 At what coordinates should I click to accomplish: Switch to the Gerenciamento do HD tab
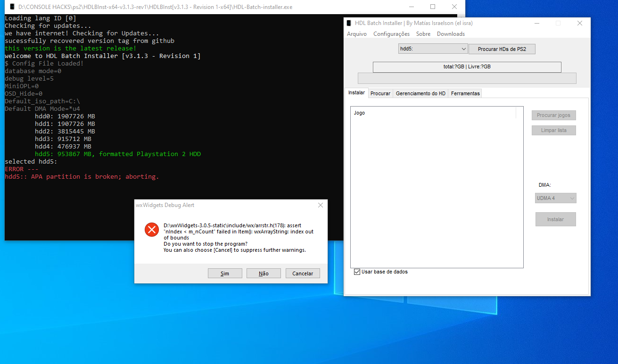pos(420,93)
